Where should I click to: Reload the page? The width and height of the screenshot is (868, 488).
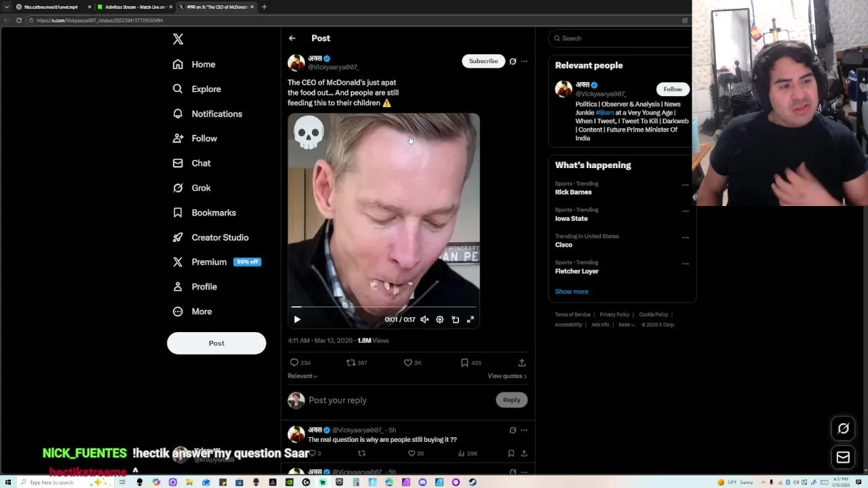[19, 20]
